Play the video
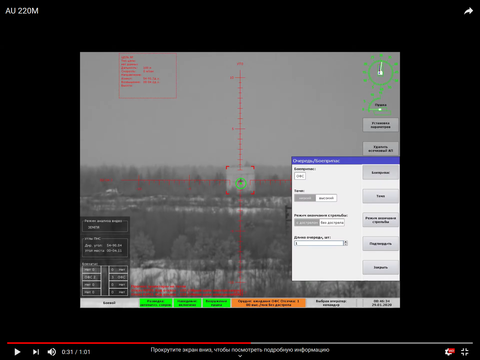This screenshot has width=480, height=360. 17,352
